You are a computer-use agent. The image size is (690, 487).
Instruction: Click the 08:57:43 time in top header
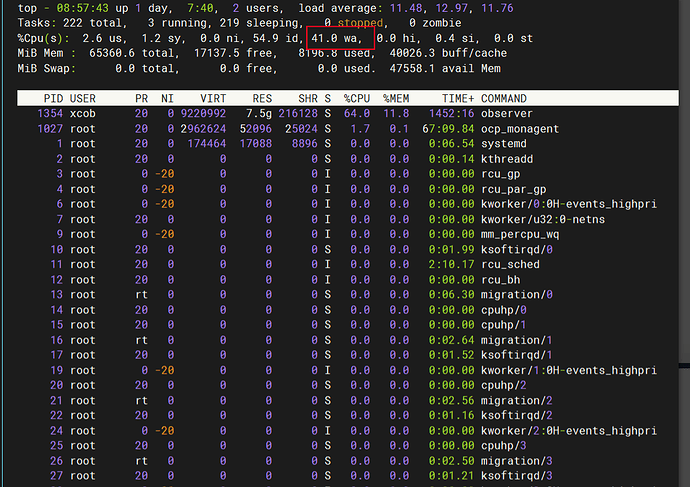point(82,8)
